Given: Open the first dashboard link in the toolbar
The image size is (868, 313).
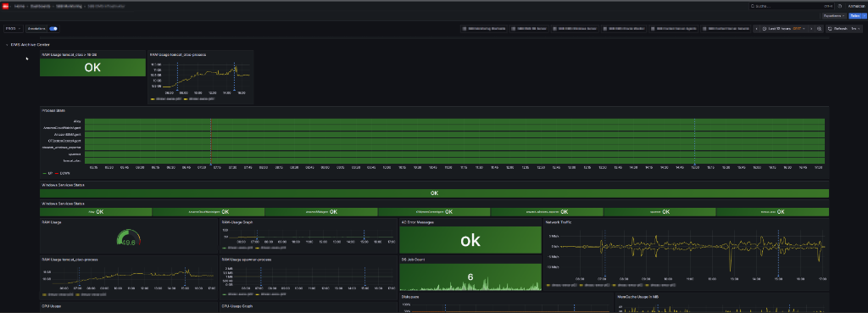Looking at the screenshot, I should pos(484,28).
